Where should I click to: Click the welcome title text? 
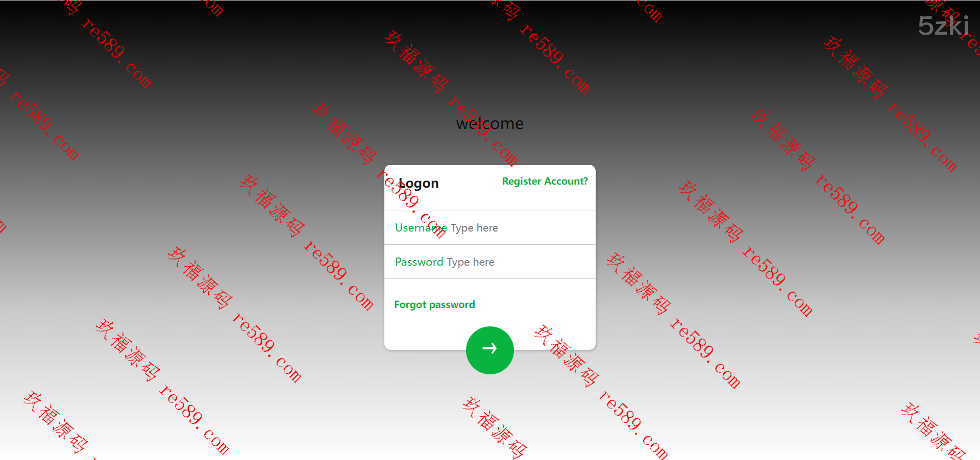point(489,123)
